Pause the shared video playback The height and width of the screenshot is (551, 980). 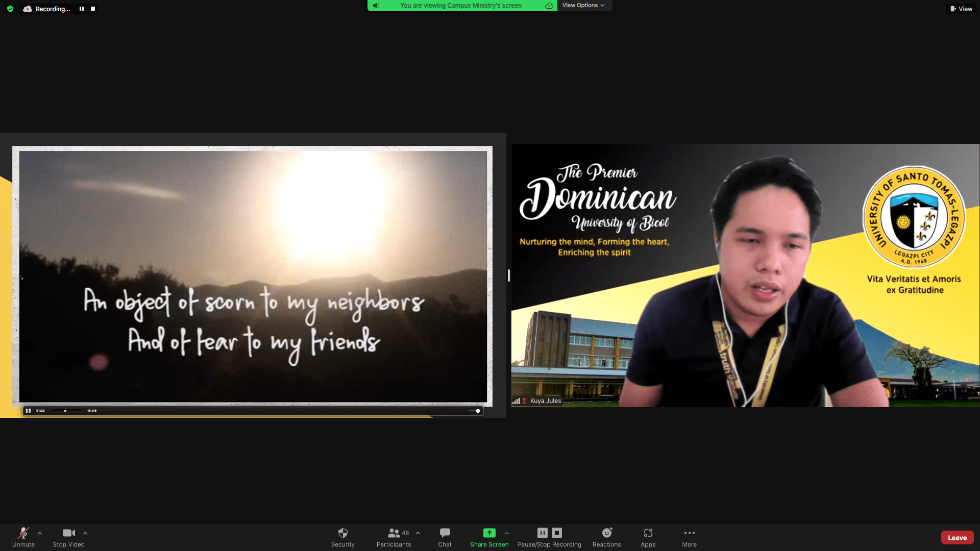click(28, 411)
